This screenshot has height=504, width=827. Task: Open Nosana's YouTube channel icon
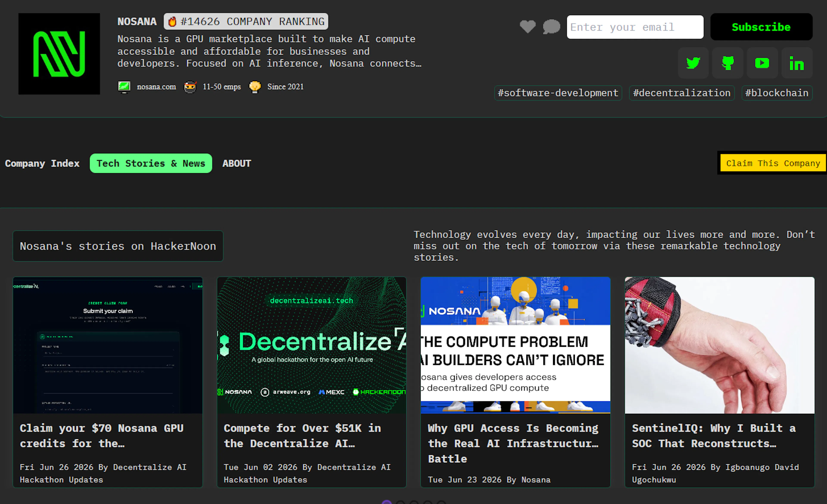[x=762, y=63]
